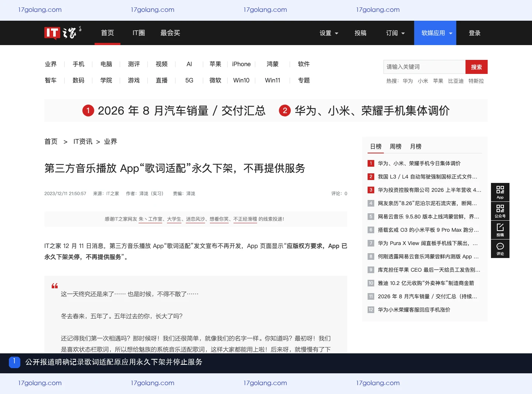Viewport: 532px width, 394px height.
Task: Open the 5G category
Action: click(189, 80)
